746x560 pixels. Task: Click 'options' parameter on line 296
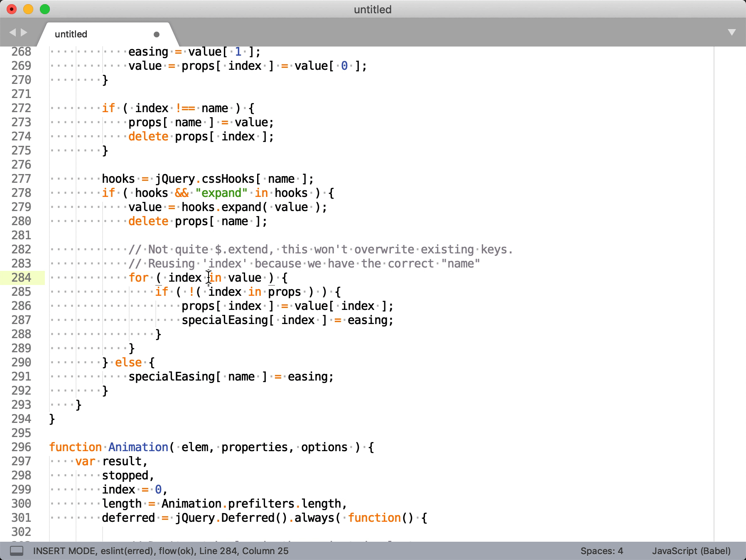tap(324, 447)
